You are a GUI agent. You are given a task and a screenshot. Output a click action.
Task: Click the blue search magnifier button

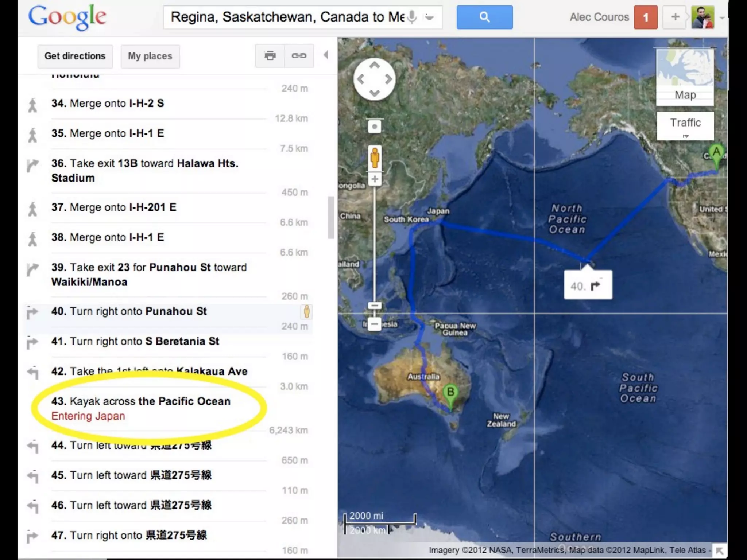point(484,17)
